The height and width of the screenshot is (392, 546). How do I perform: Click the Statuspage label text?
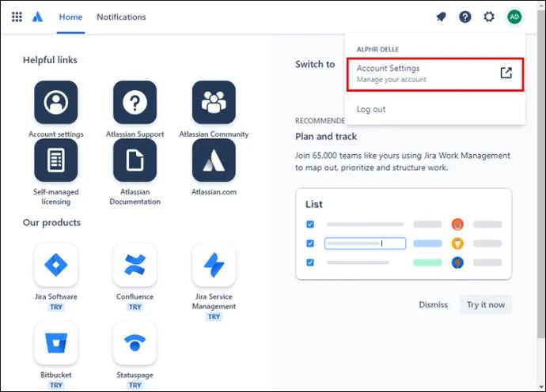[x=135, y=375]
